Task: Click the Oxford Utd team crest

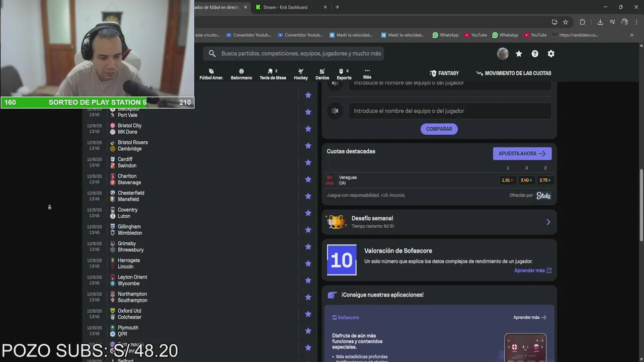Action: coord(113,311)
